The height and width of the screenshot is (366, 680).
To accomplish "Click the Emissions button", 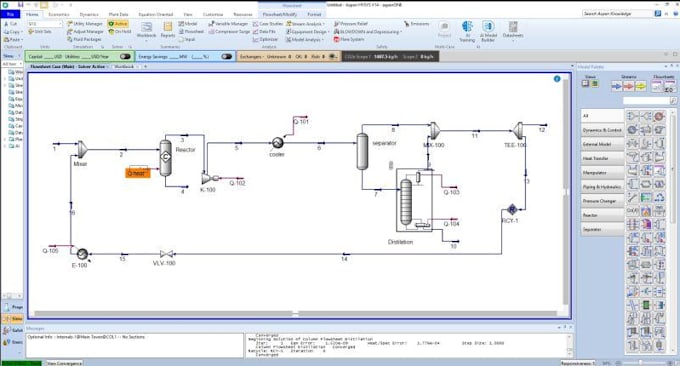I will click(416, 24).
